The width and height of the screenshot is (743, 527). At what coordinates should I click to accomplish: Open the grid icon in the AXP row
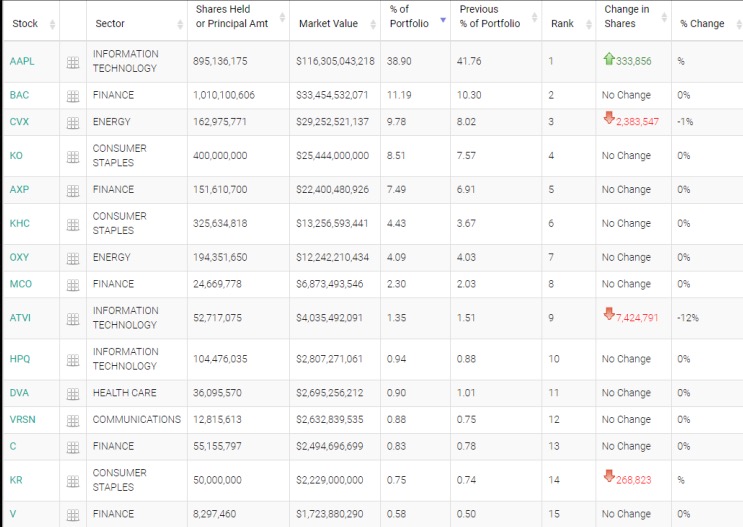click(73, 191)
